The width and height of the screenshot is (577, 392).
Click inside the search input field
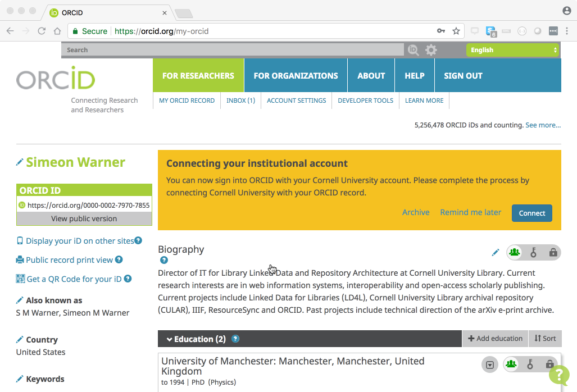click(x=225, y=49)
